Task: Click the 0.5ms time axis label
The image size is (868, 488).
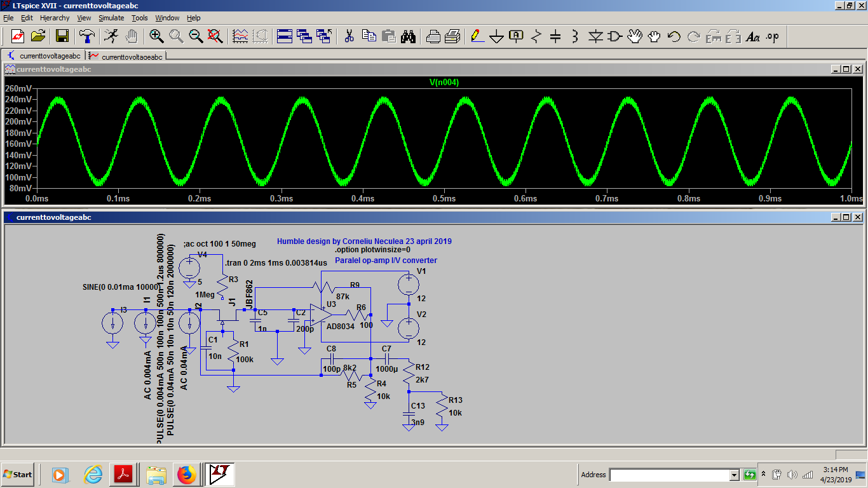Action: (444, 199)
